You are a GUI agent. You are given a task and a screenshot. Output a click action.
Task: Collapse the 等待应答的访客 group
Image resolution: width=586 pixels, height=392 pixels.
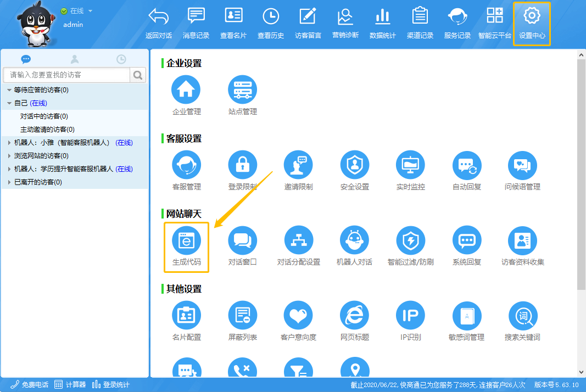9,90
